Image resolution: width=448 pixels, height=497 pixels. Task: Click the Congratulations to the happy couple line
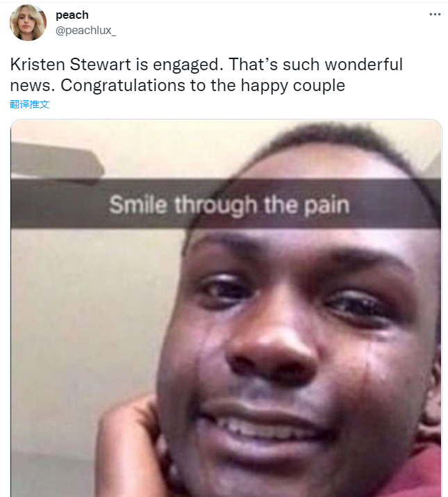click(203, 85)
